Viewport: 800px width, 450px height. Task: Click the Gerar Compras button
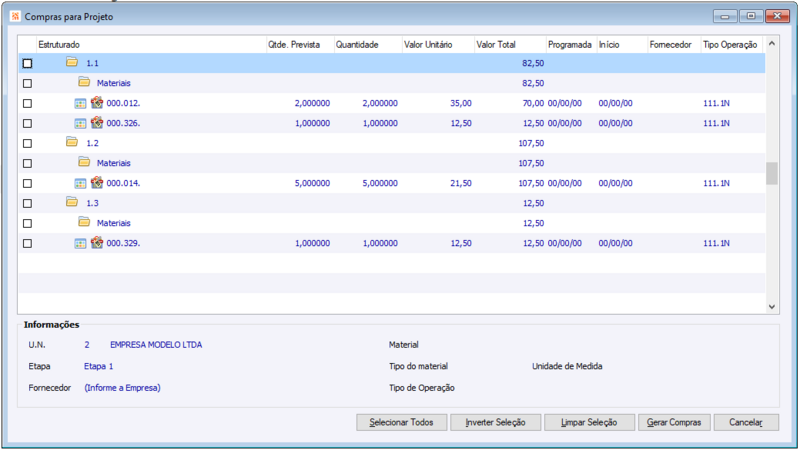click(x=674, y=422)
